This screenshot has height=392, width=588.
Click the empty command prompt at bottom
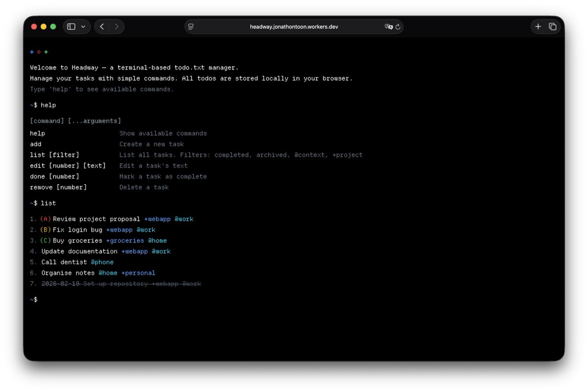pos(34,299)
